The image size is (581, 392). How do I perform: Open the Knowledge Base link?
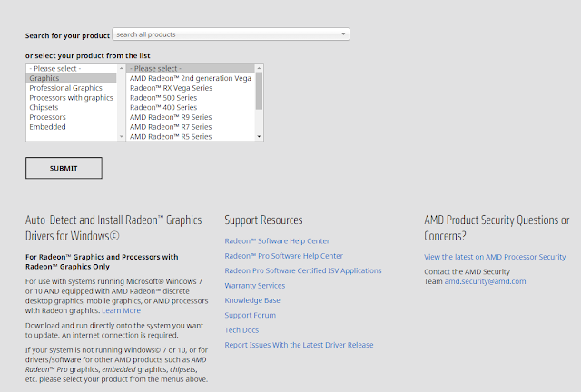coord(252,300)
